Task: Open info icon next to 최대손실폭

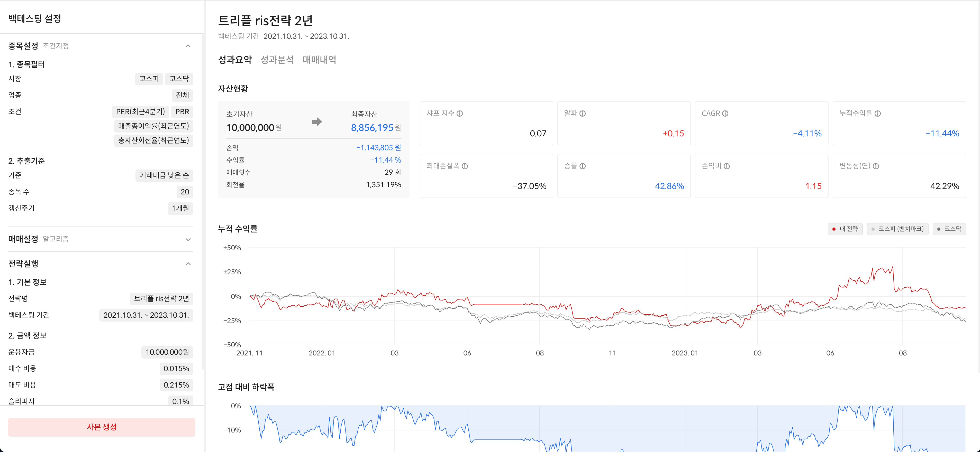Action: coord(465,166)
